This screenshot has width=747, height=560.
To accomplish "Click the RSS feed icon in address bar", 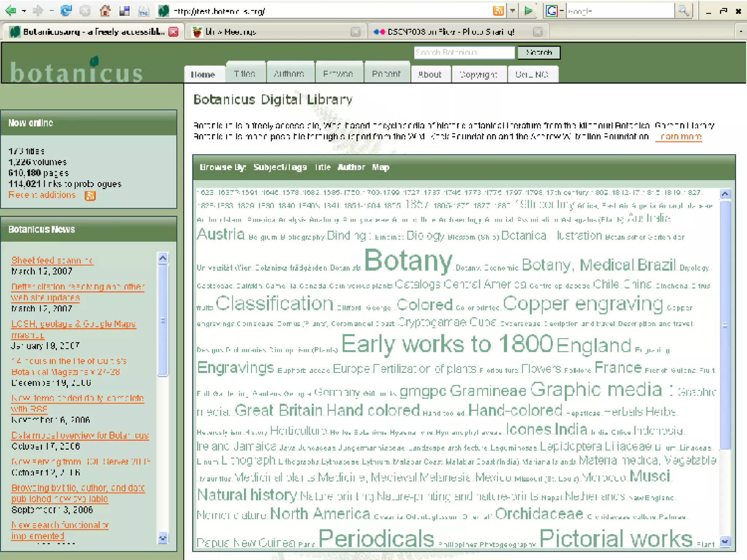I will [x=498, y=11].
